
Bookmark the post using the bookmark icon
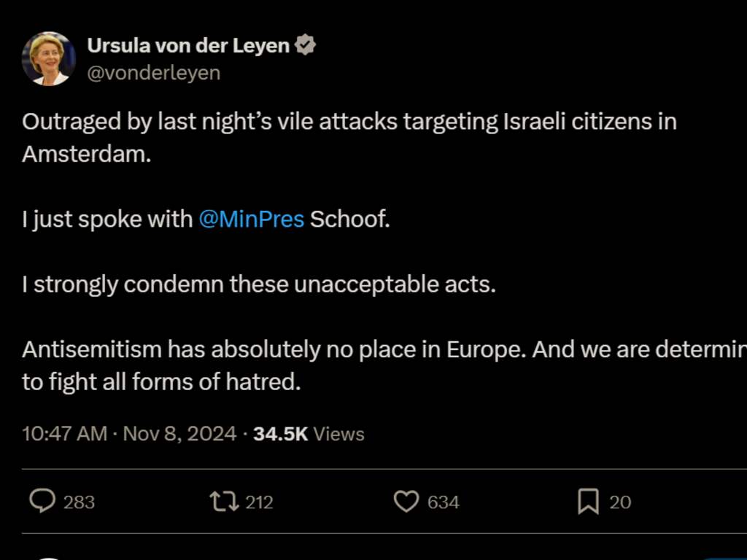(x=588, y=501)
